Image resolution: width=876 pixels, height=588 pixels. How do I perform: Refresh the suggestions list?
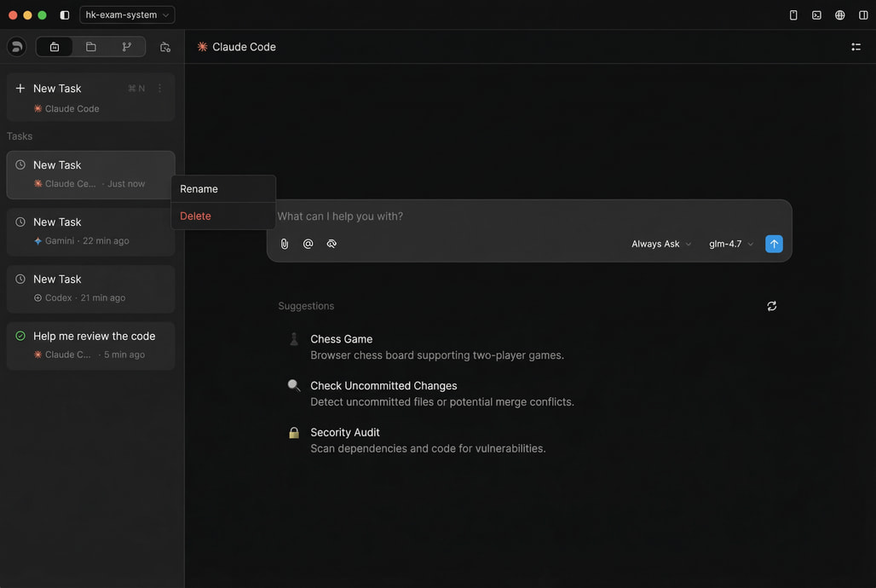coord(771,306)
